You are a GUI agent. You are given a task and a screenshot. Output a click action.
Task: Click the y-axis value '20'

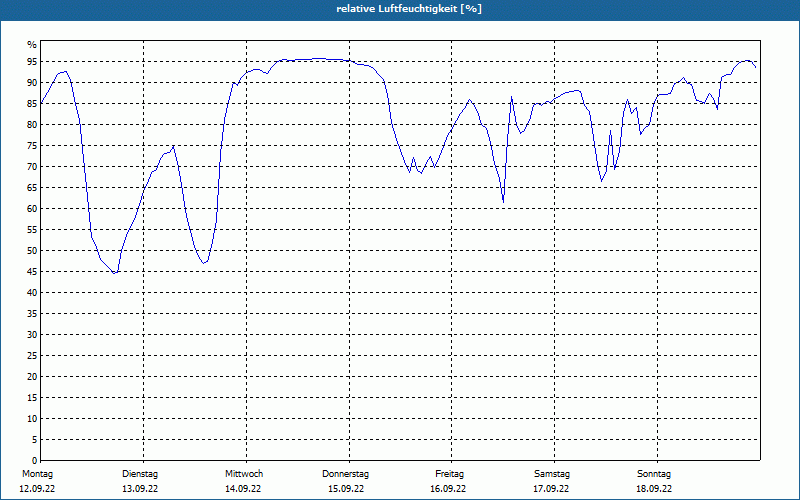point(32,377)
